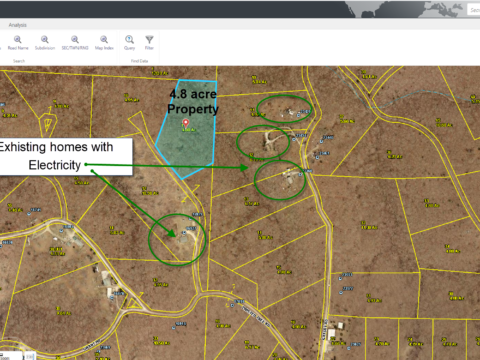Click the 4.8 acre Property text label
This screenshot has height=360, width=480.
pyautogui.click(x=193, y=101)
